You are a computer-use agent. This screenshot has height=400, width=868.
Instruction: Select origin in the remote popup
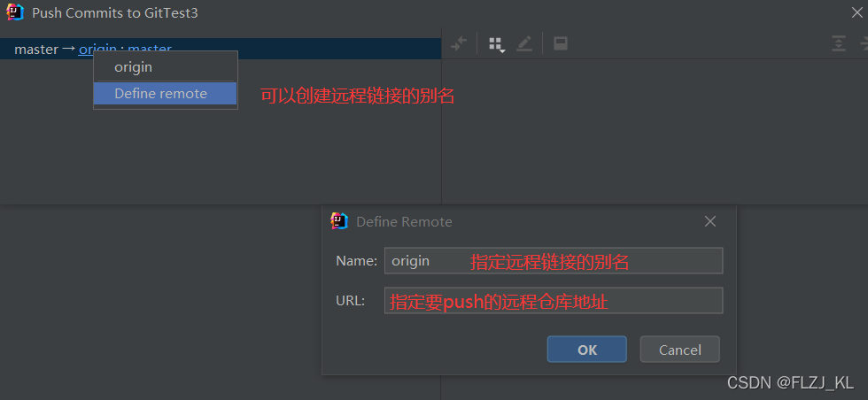tap(166, 67)
